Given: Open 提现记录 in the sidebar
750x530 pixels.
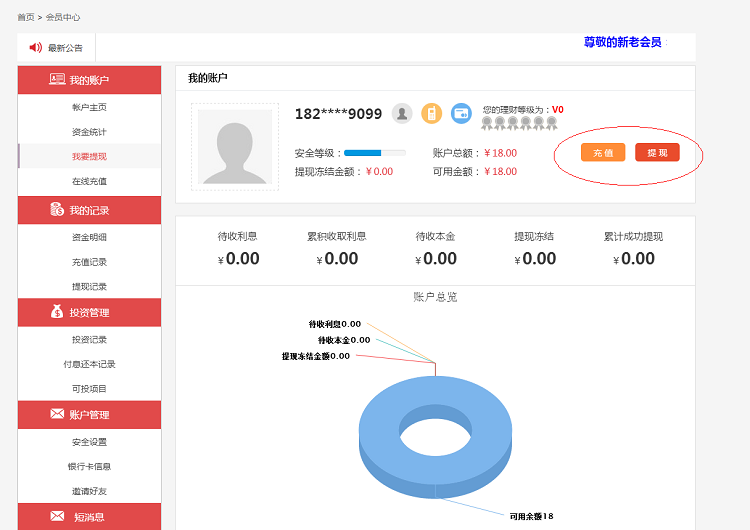Looking at the screenshot, I should pyautogui.click(x=89, y=287).
